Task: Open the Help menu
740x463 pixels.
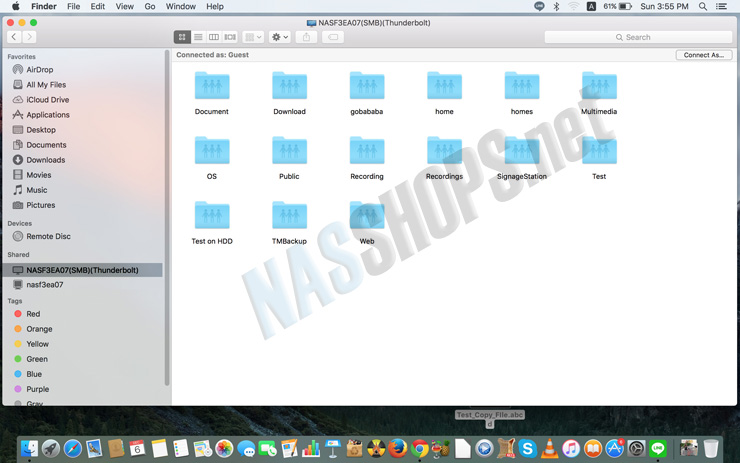Action: tap(215, 6)
